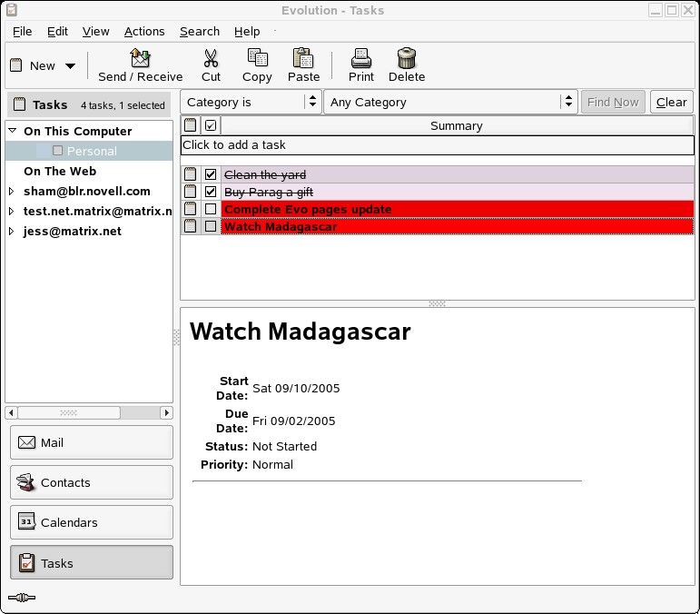The width and height of the screenshot is (700, 614).
Task: Open the Search menu
Action: point(199,31)
